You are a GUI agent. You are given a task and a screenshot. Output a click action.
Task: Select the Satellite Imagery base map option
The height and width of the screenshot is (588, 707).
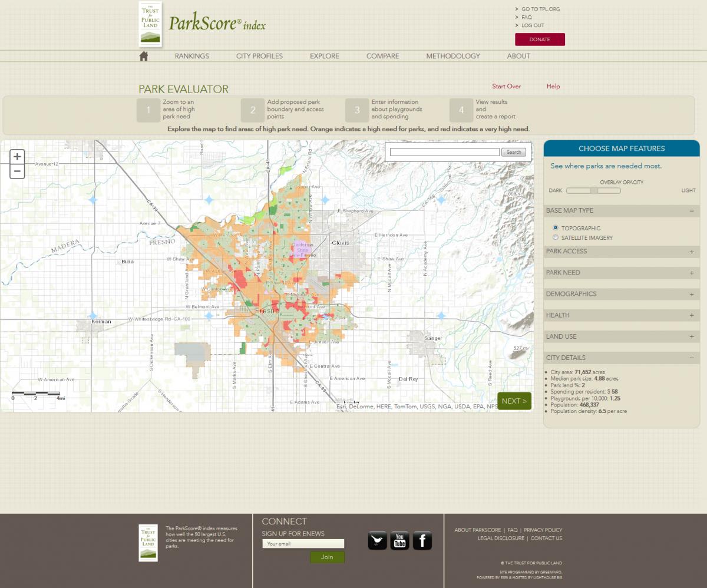tap(556, 237)
